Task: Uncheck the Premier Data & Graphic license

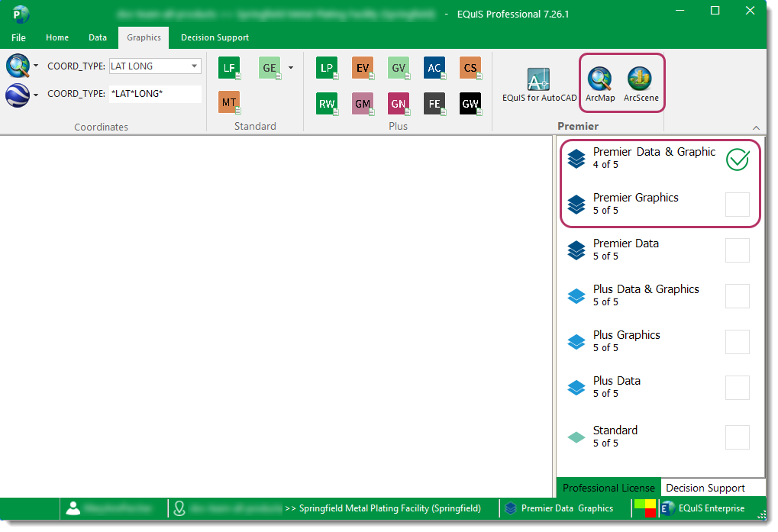Action: (738, 160)
